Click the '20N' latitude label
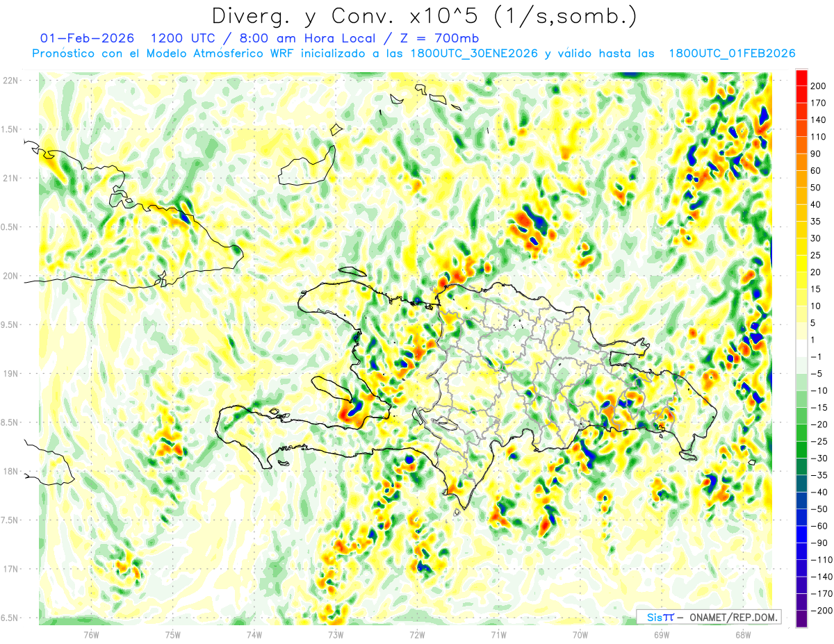Image resolution: width=834 pixels, height=644 pixels. 11,276
